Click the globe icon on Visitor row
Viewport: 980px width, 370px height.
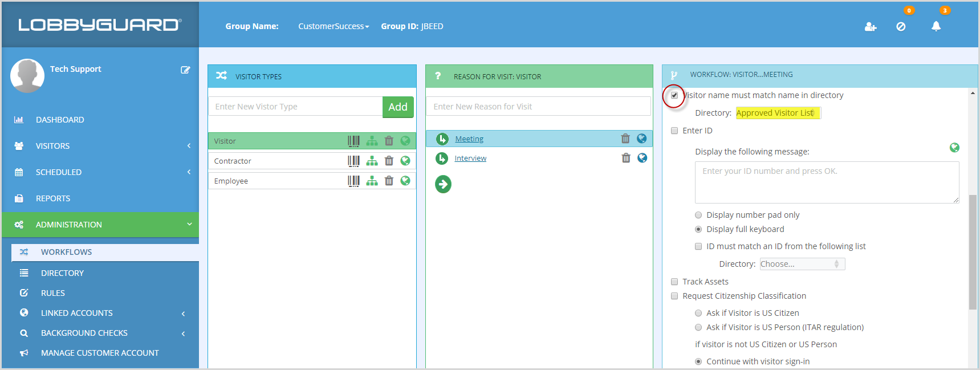tap(405, 141)
